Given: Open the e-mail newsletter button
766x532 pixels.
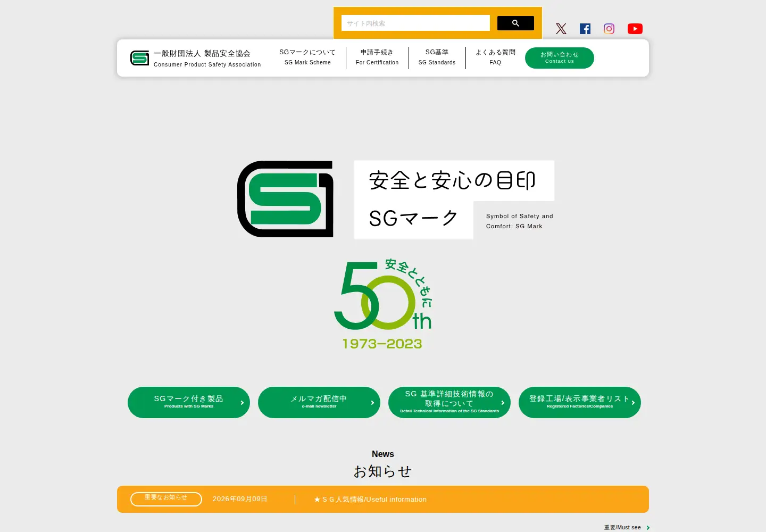Looking at the screenshot, I should point(319,402).
